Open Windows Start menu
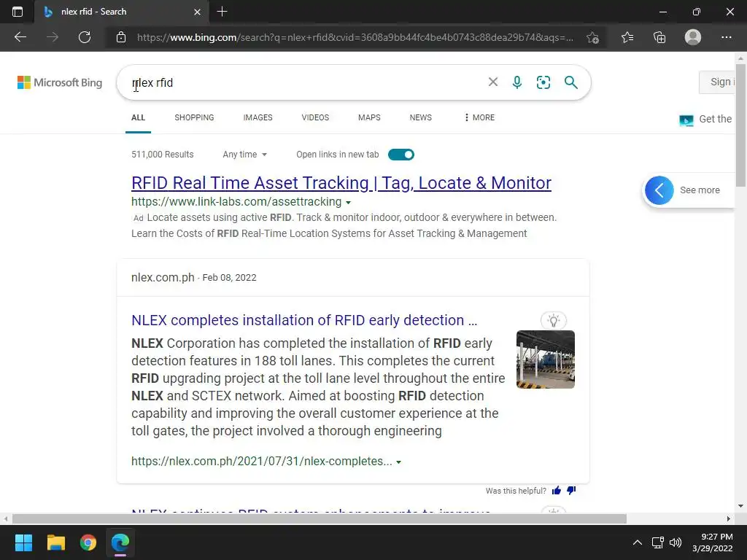This screenshot has width=747, height=560. click(x=23, y=542)
